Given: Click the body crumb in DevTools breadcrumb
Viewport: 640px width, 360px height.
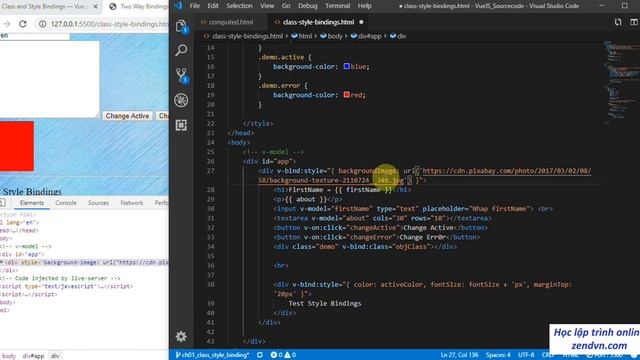Looking at the screenshot, I should [9, 356].
